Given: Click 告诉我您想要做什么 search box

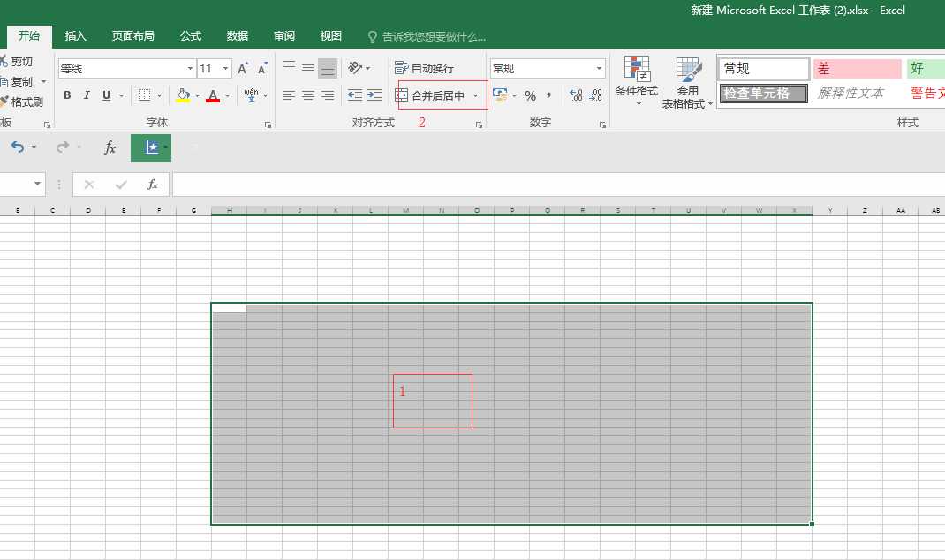Looking at the screenshot, I should tap(427, 37).
